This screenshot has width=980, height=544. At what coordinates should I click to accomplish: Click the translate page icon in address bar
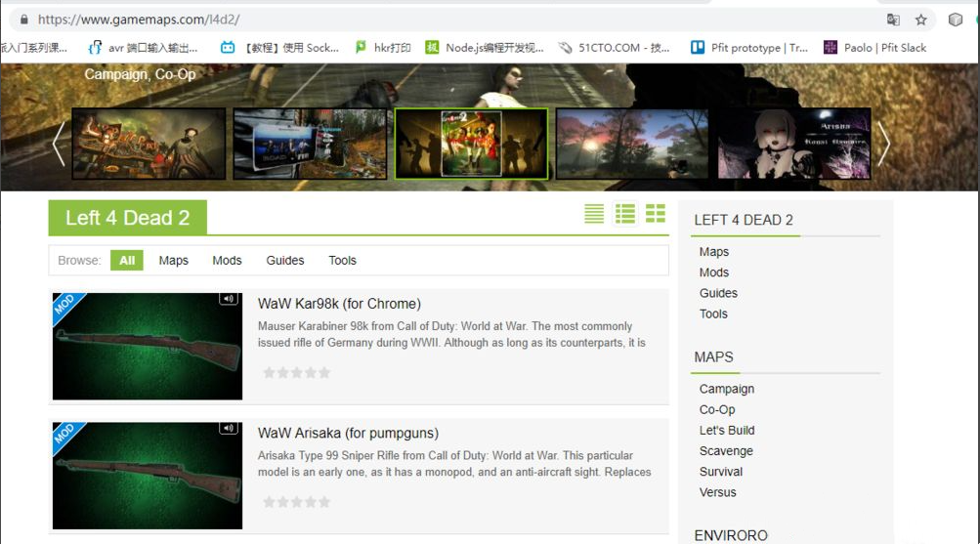click(893, 20)
